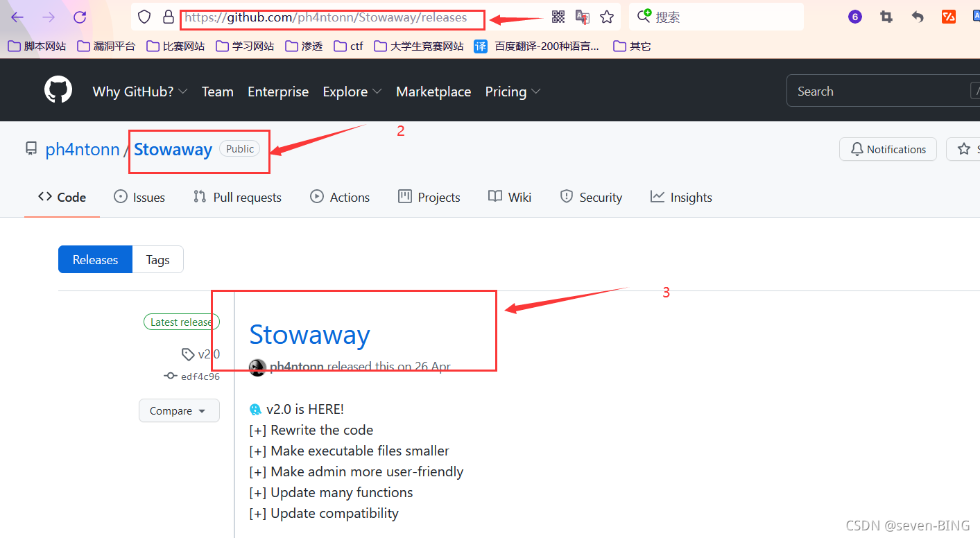The image size is (980, 538).
Task: Switch to the Code tab
Action: [x=62, y=197]
